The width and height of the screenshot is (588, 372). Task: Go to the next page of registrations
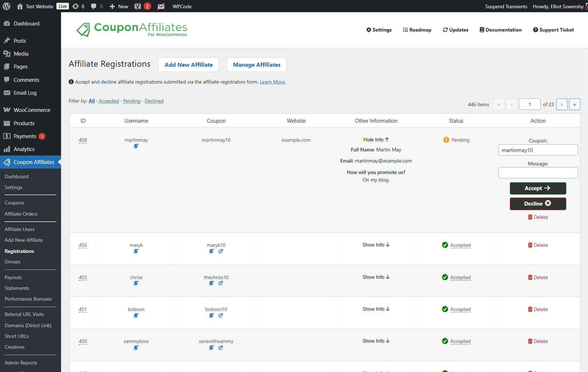tap(562, 104)
